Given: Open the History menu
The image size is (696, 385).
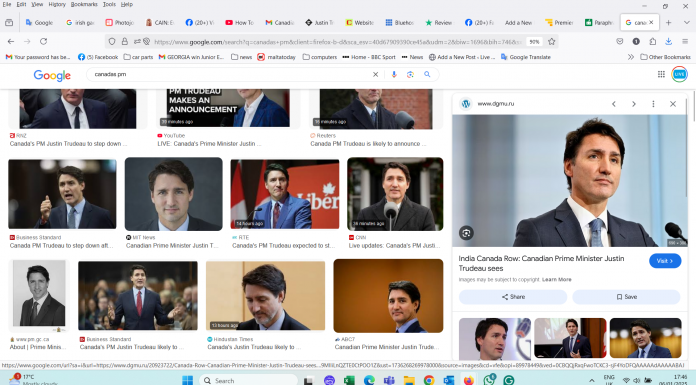Looking at the screenshot, I should (57, 4).
